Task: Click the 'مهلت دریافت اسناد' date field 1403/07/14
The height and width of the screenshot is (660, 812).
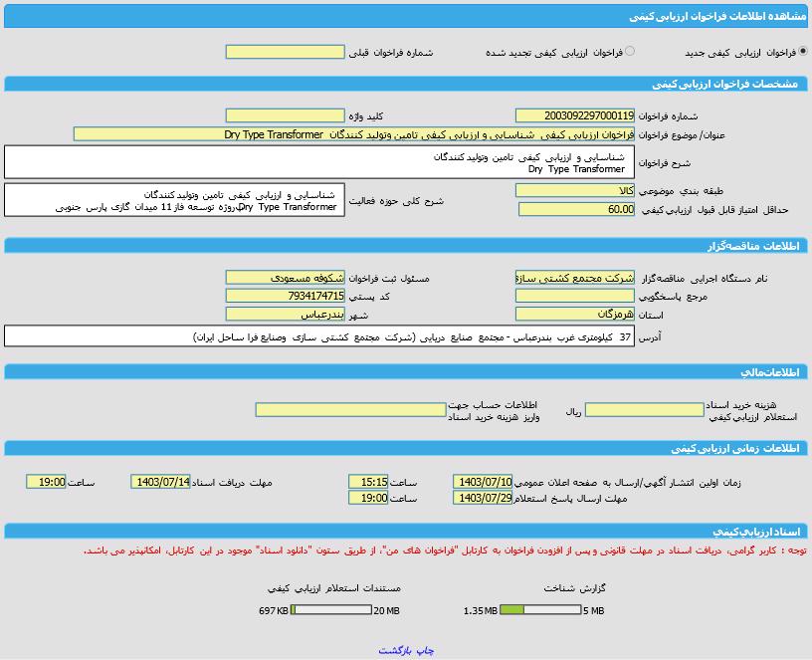Action: (x=160, y=482)
